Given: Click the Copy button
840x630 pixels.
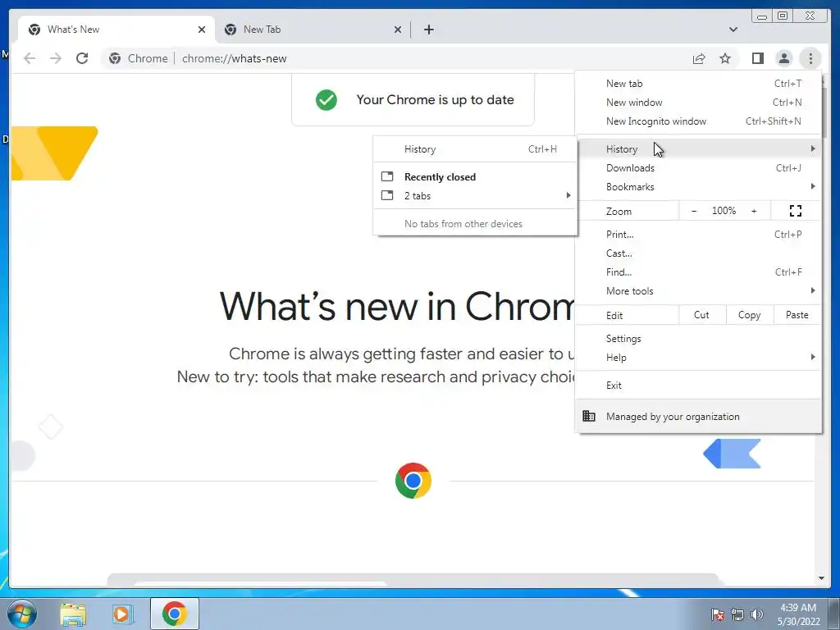Looking at the screenshot, I should 750,315.
